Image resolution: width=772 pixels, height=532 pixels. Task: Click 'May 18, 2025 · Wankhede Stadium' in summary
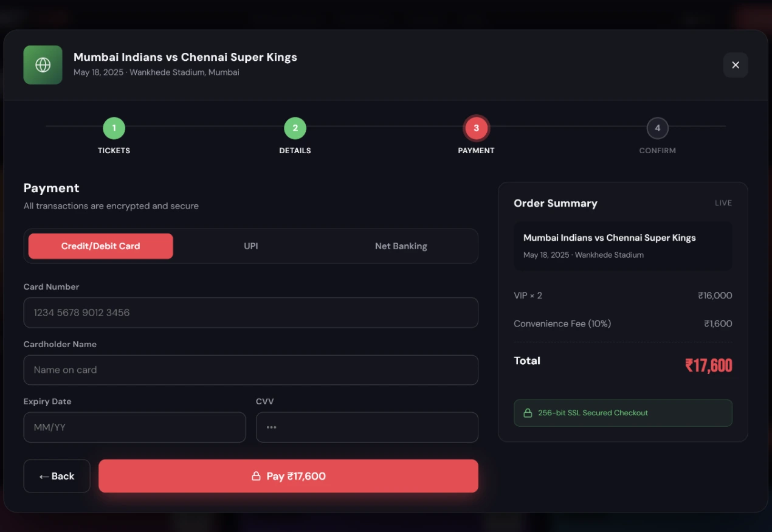(x=584, y=255)
